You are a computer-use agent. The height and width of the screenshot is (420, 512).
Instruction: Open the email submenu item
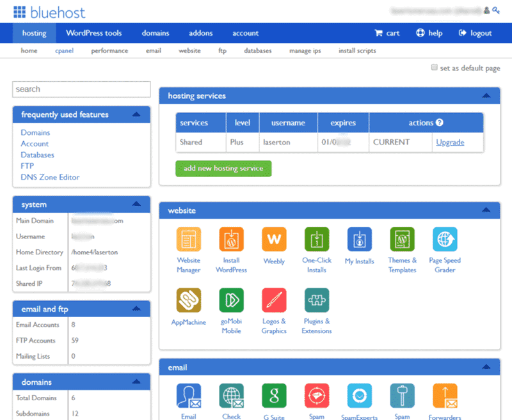point(154,51)
